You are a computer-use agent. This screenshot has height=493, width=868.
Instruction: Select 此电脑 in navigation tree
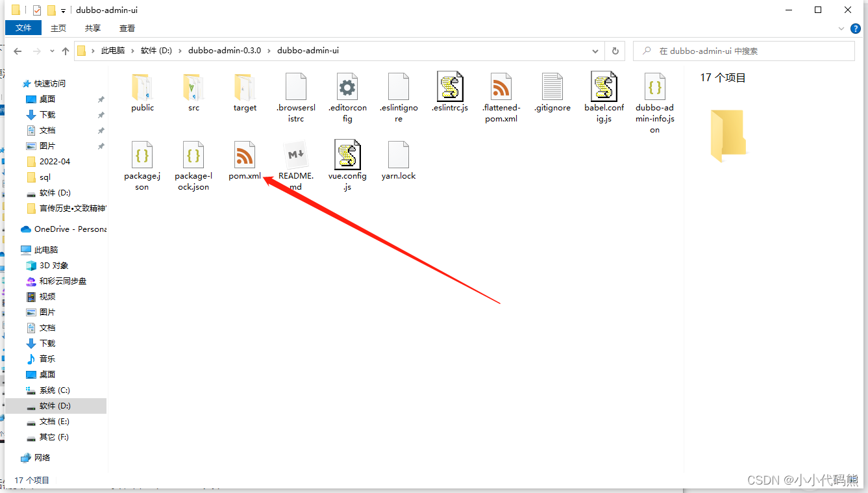click(x=46, y=249)
